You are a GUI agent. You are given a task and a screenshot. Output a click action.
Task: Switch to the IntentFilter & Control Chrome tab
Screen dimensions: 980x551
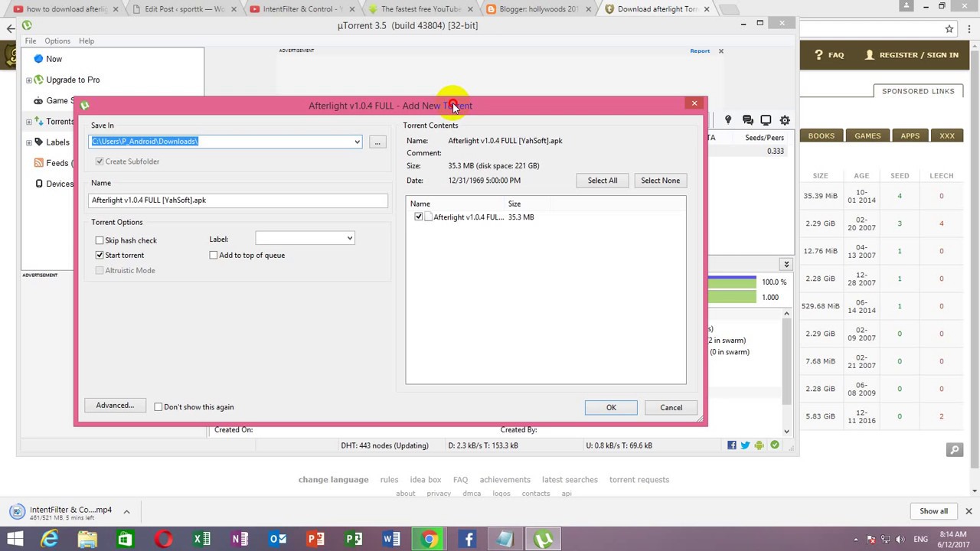302,9
